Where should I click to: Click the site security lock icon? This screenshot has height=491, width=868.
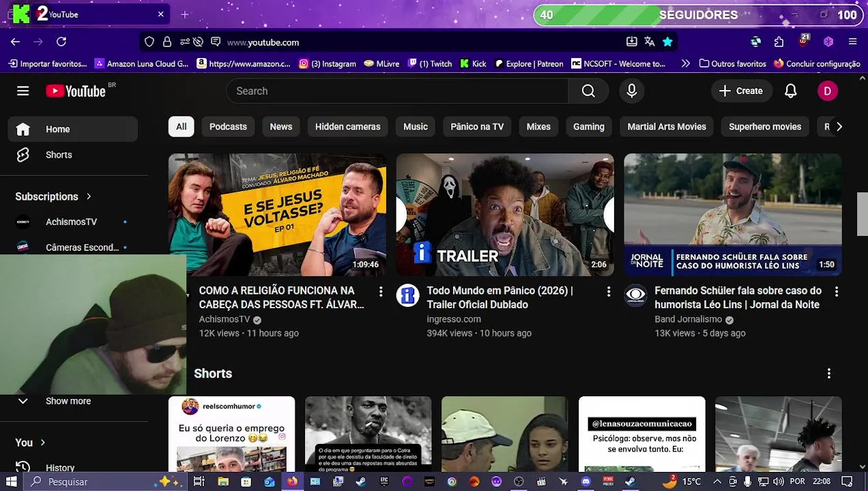click(167, 42)
